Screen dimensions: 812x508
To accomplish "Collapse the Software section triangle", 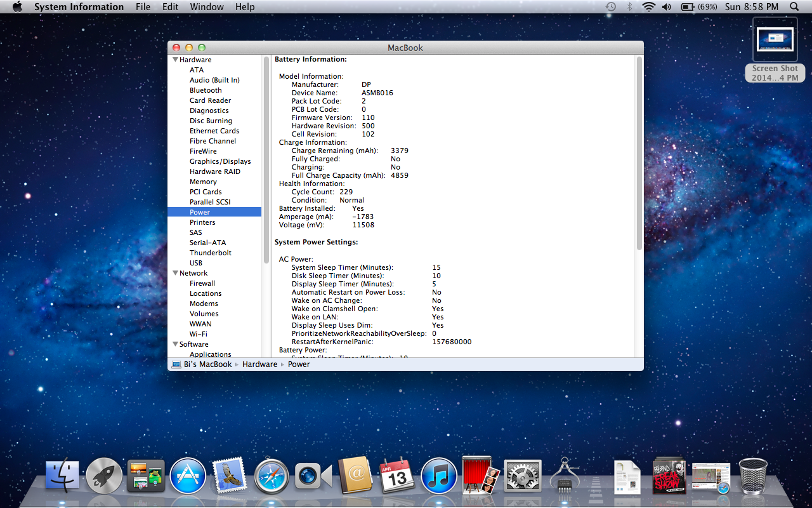I will [x=175, y=344].
